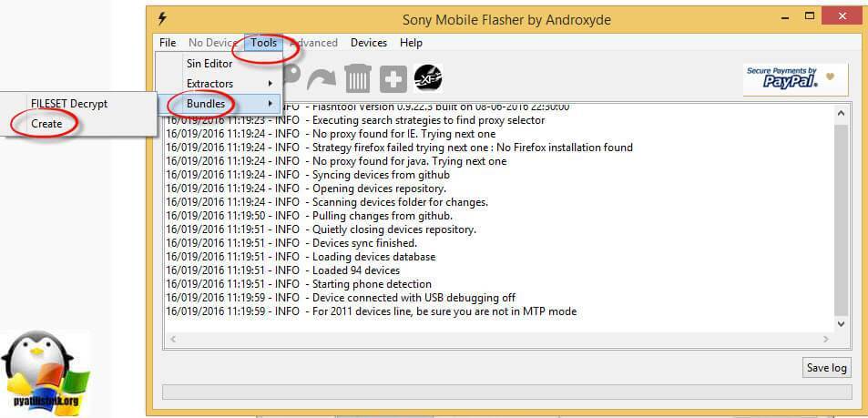Select 'Pulling changes from github' log line
The image size is (868, 418).
click(x=309, y=216)
